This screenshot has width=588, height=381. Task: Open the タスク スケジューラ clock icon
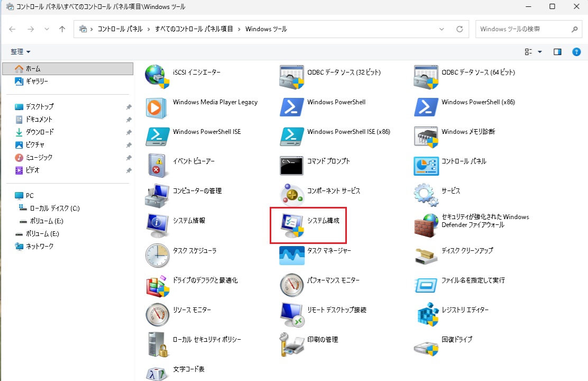tap(157, 255)
